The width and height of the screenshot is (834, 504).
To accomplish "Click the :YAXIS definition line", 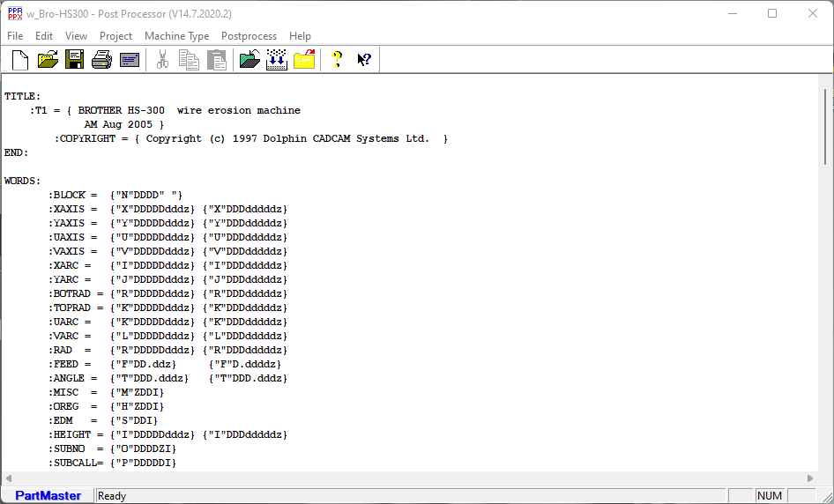I will pos(168,223).
